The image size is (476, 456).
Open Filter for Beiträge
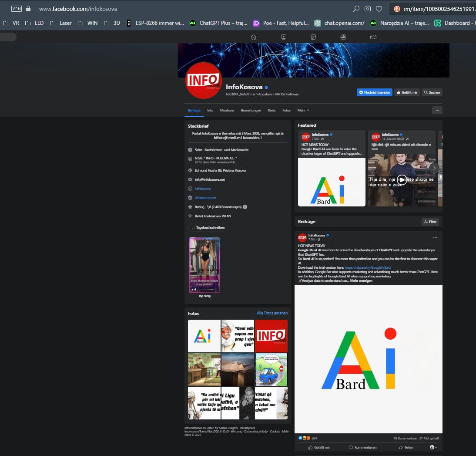[x=430, y=222]
